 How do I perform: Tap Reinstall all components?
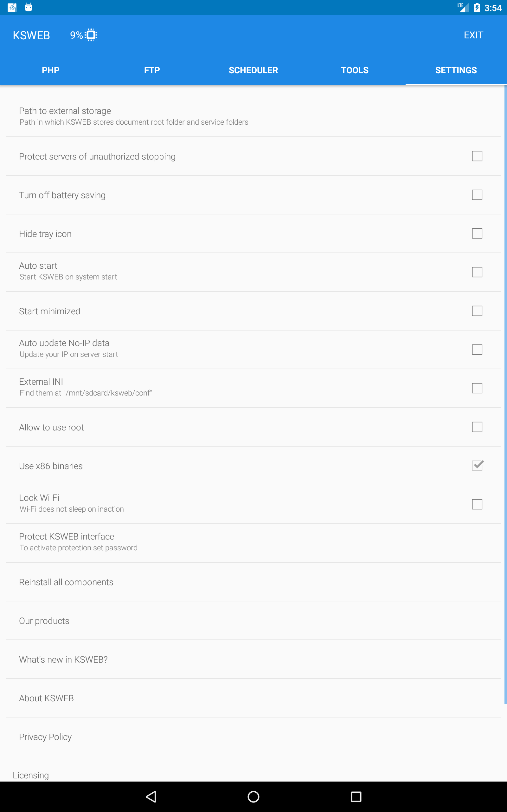(x=66, y=582)
